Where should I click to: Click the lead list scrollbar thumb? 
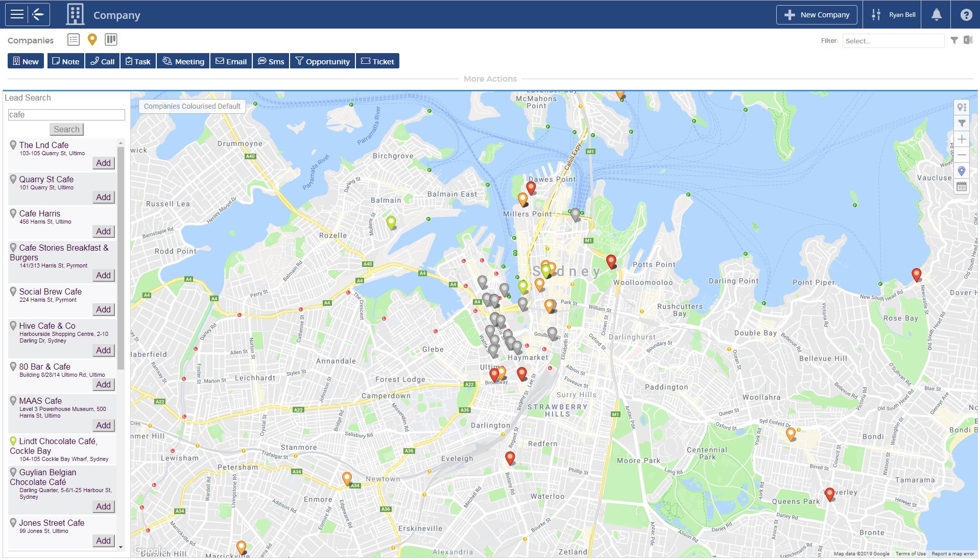point(121,258)
